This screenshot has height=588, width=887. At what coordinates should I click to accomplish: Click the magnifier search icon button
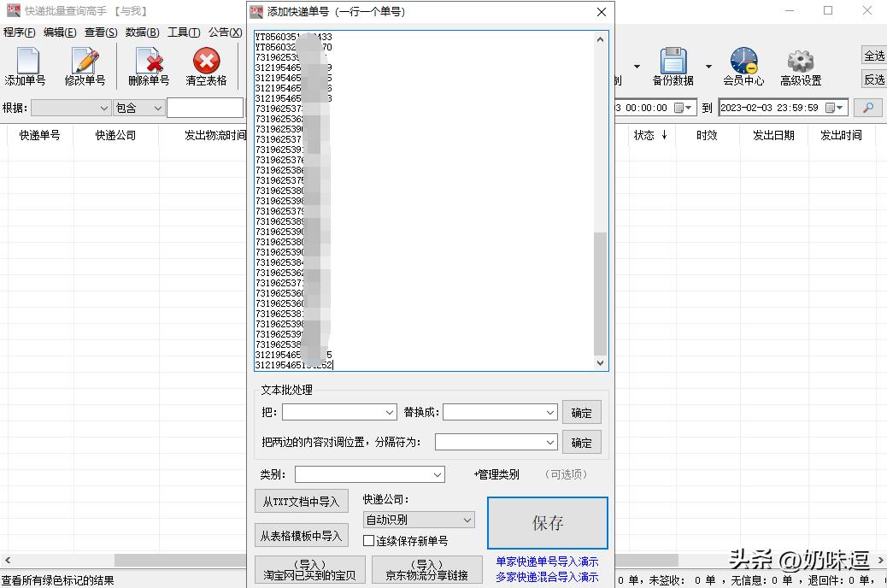pos(868,108)
